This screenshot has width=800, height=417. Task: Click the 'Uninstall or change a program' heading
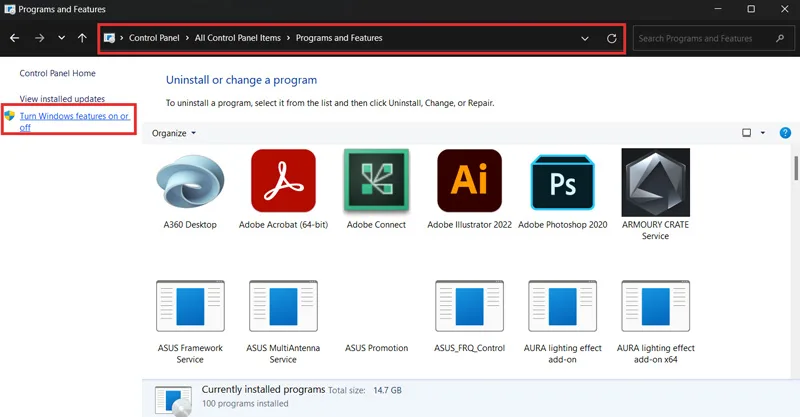tap(241, 80)
